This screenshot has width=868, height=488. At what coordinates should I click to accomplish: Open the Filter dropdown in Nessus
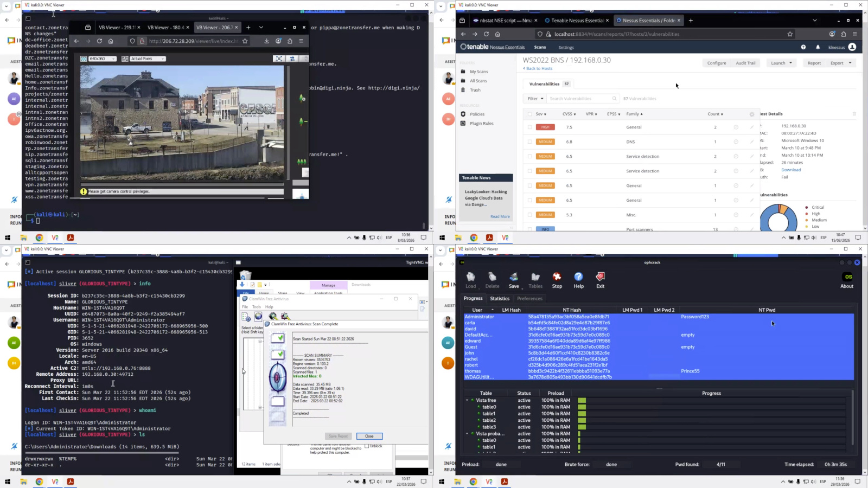click(535, 99)
